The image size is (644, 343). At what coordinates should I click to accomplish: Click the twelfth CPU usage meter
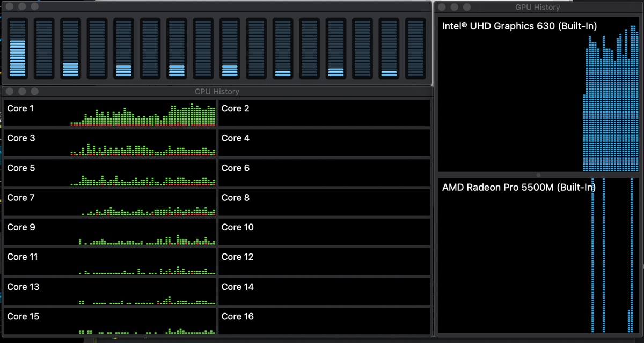(x=309, y=48)
